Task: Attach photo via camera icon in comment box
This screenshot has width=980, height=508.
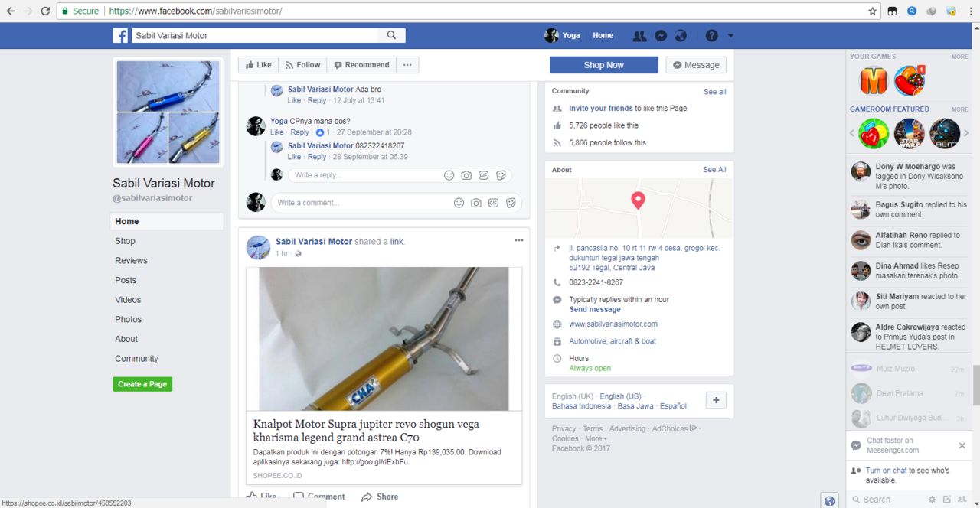Action: point(476,203)
